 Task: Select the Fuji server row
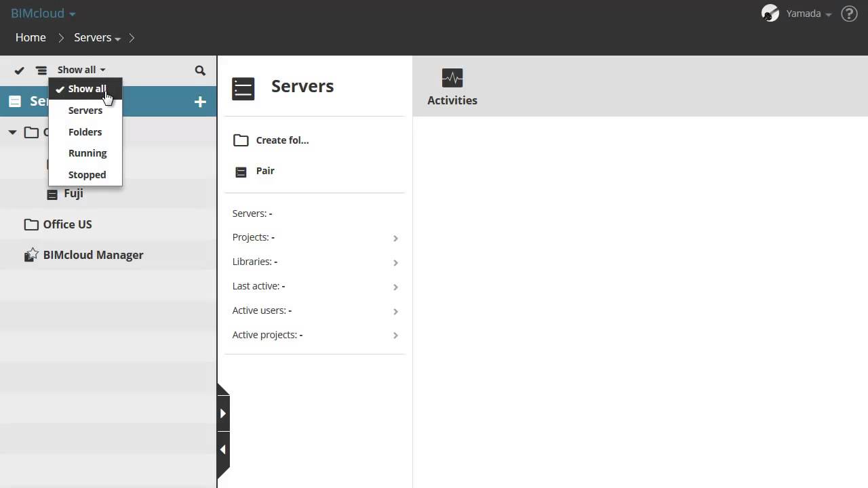tap(108, 194)
